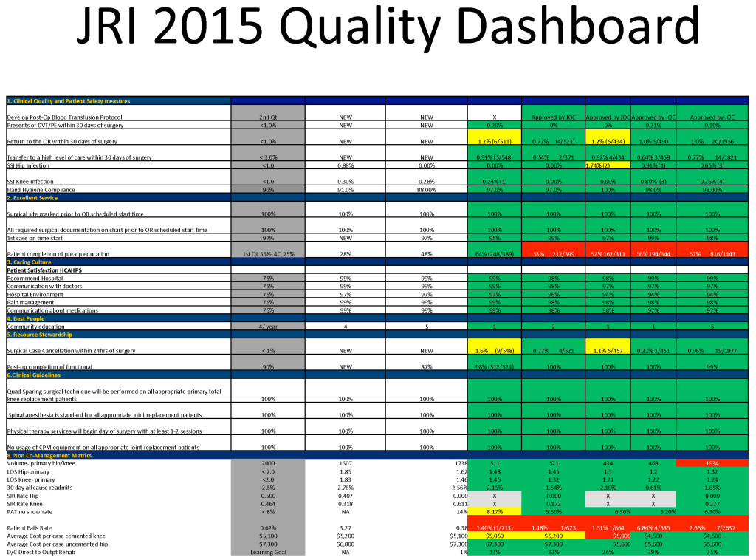756x560 pixels.
Task: Select the red 53% 212/399 cell
Action: (552, 253)
